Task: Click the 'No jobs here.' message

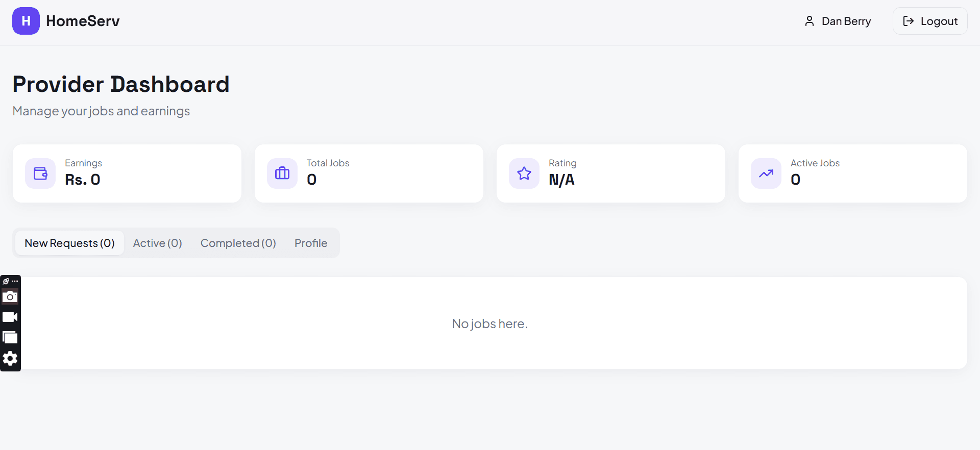Action: pos(489,323)
